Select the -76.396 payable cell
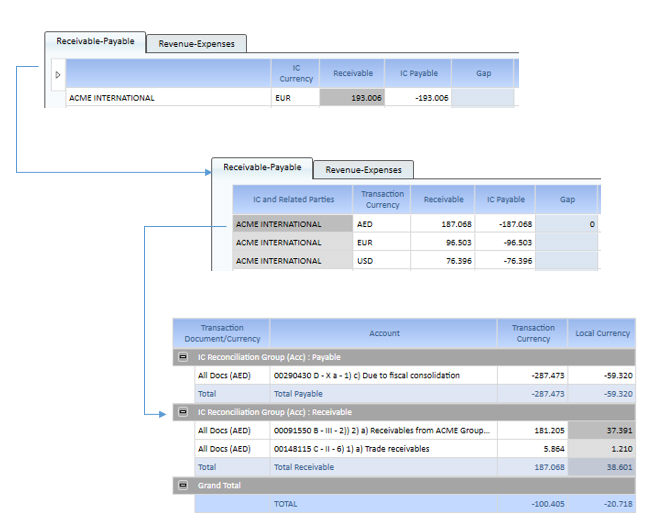Screen dimensions: 647x520 tap(505, 261)
